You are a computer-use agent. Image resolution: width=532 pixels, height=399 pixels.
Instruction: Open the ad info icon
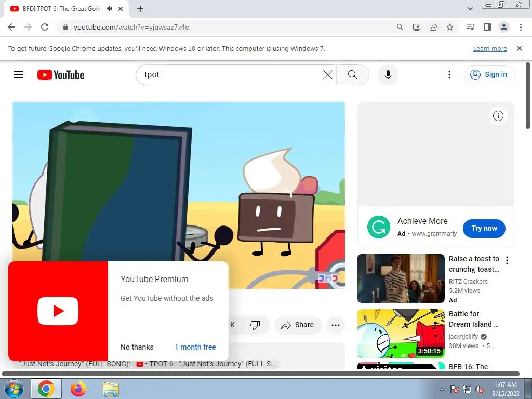(498, 116)
